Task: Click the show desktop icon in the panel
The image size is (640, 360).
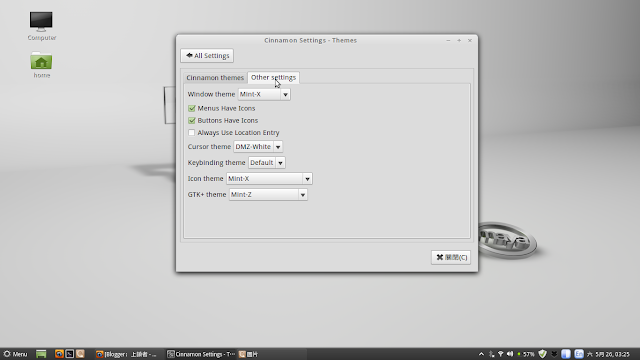Action: 41,354
